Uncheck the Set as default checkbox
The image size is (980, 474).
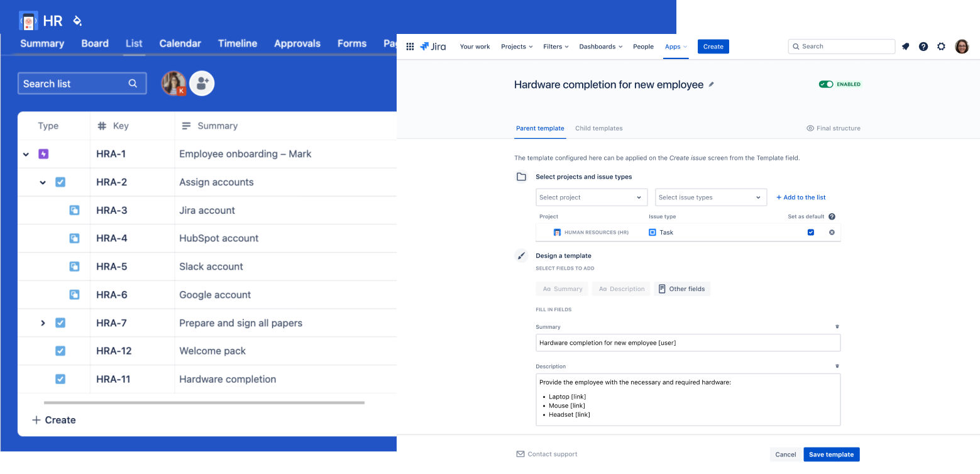coord(810,233)
